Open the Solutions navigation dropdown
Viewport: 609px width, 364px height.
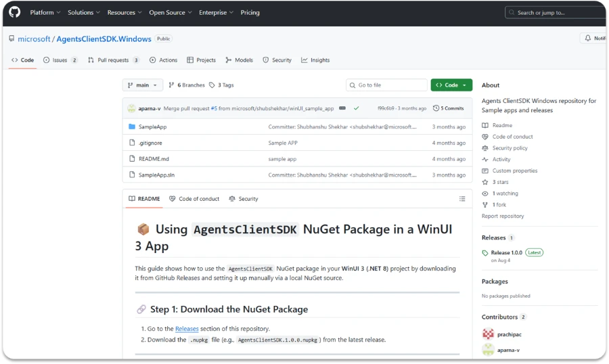click(84, 12)
